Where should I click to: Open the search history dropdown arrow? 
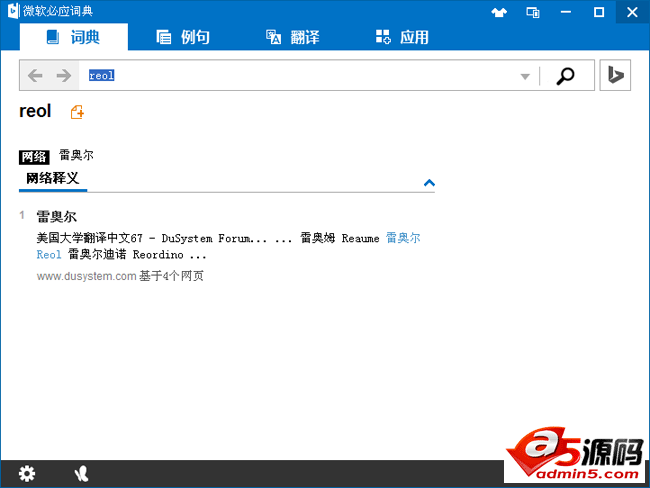pyautogui.click(x=525, y=76)
